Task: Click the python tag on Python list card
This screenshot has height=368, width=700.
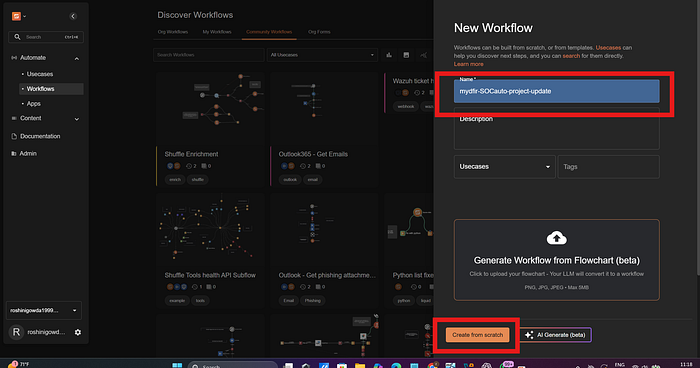Action: click(404, 301)
